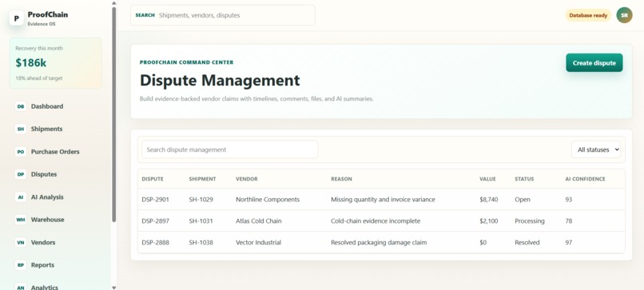This screenshot has height=290, width=644.
Task: Click the DISPUTE column header
Action: (153, 179)
